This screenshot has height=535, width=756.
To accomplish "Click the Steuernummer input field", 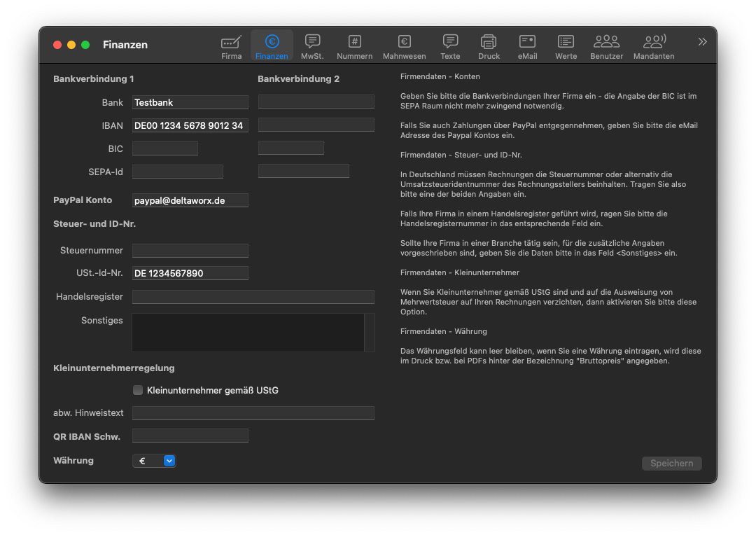I will pos(190,251).
